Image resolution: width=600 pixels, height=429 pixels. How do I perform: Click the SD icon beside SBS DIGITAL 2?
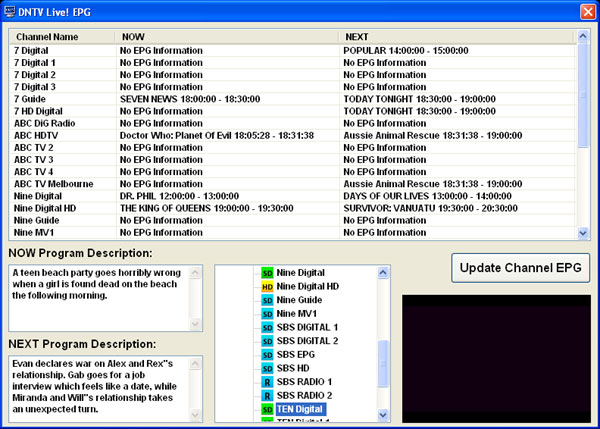point(267,341)
